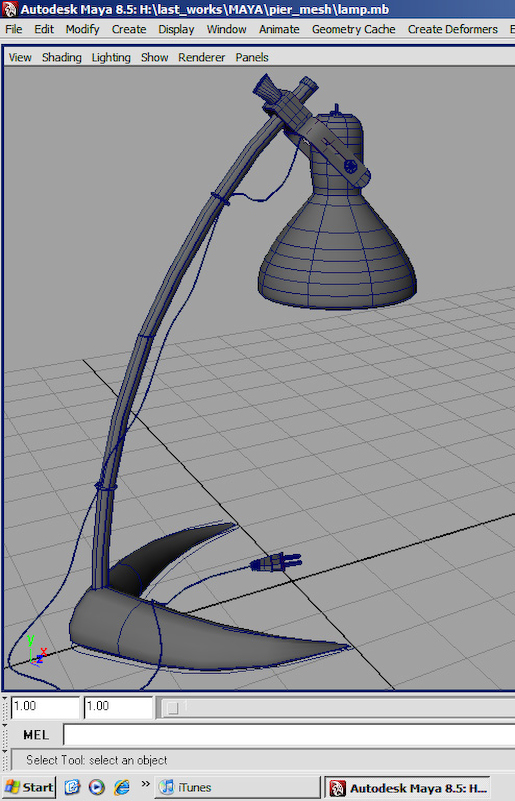Click the playback start time field
The height and width of the screenshot is (801, 515).
(45, 707)
